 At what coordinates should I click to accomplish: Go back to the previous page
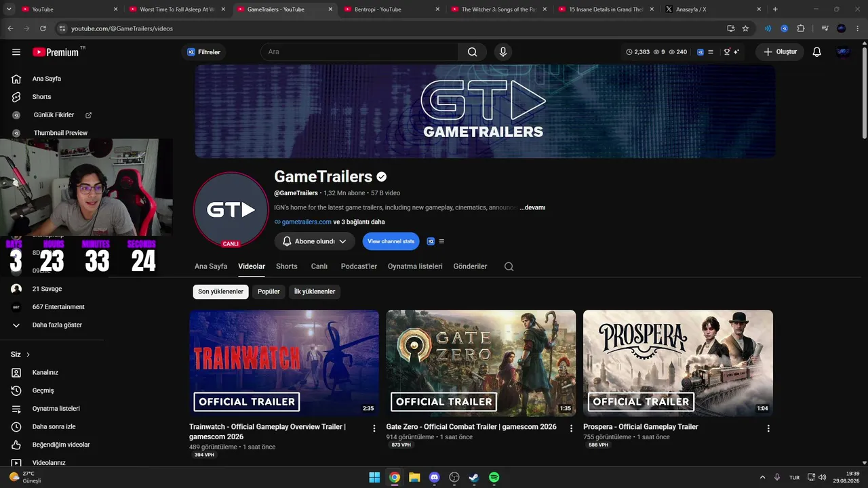coord(10,28)
